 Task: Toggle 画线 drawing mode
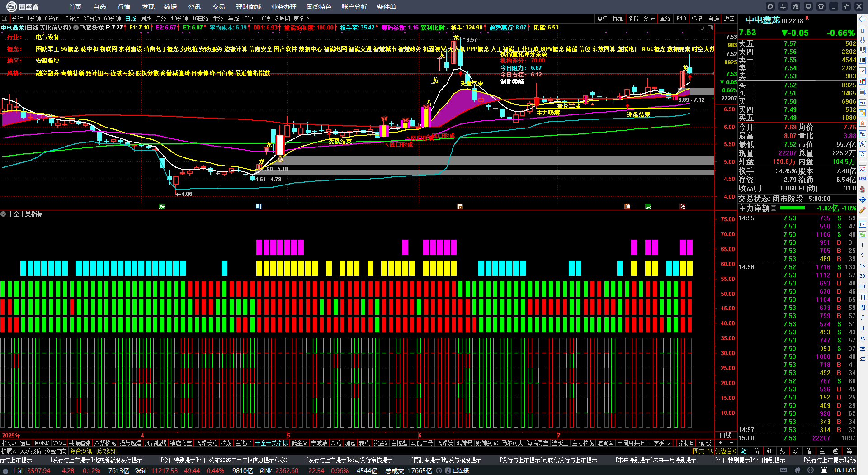click(x=665, y=19)
